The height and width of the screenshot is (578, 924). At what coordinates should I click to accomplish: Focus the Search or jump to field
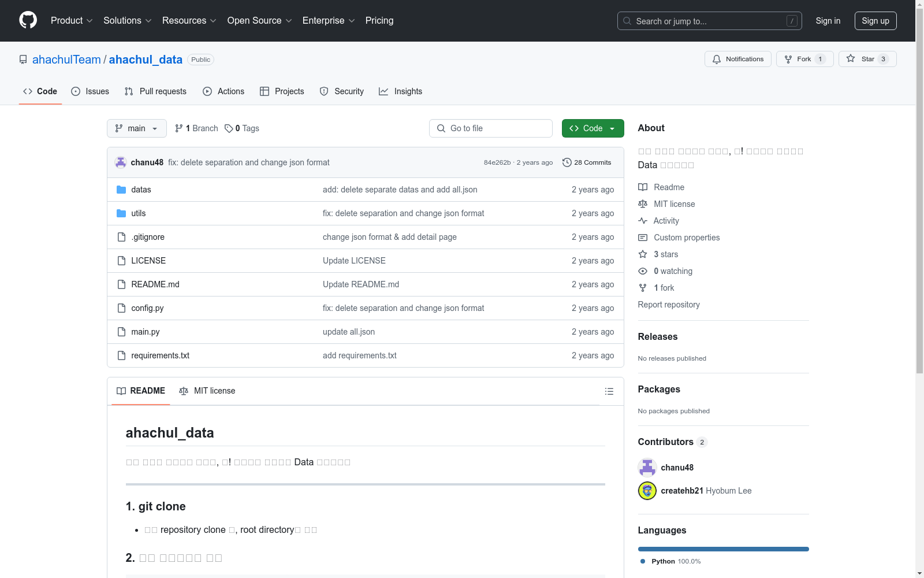coord(710,21)
